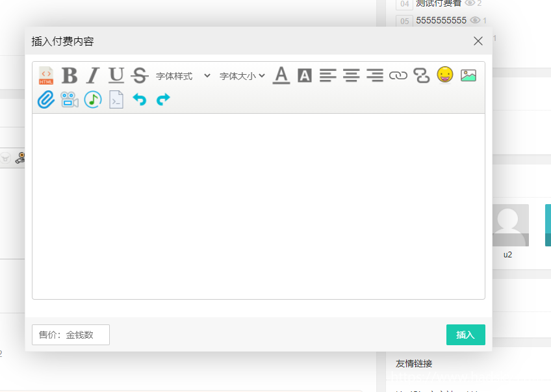Expand the 字体大小 font size dropdown

242,76
